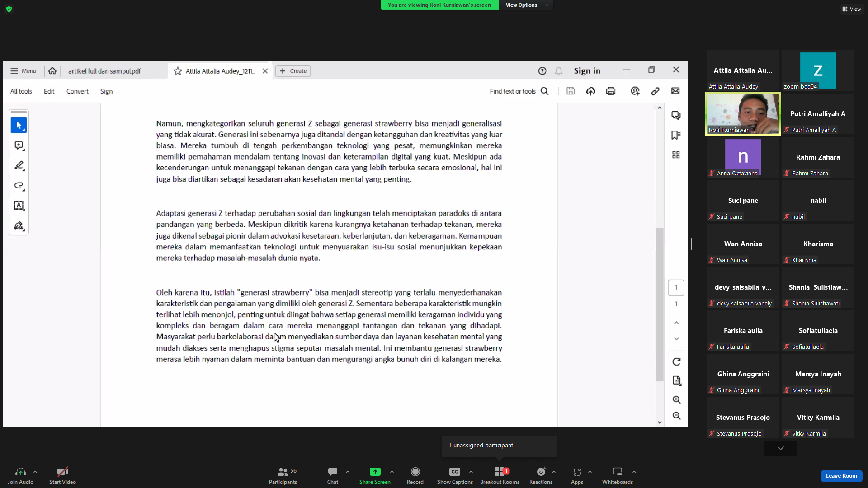Expand more participants chevron below gallery
Screen dimensions: 868x488
coord(781,448)
